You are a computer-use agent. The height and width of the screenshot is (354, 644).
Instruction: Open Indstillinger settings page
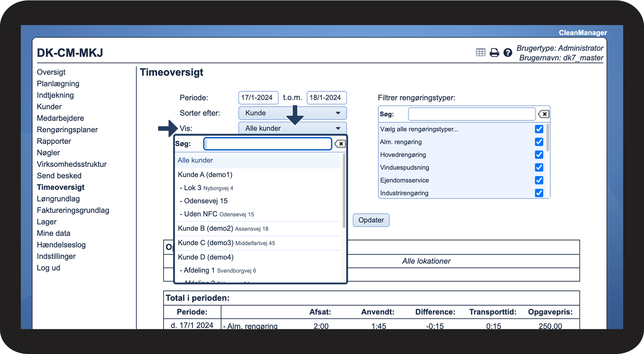[x=56, y=256]
